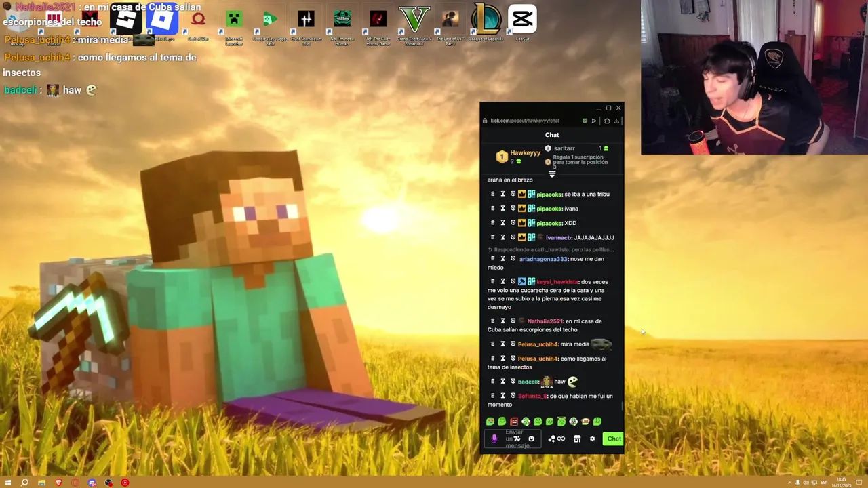Click the "mira media" emote image
The width and height of the screenshot is (868, 488).
pos(601,344)
